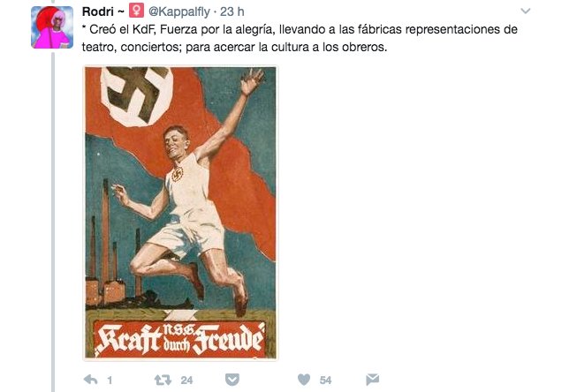Screen dimensions: 562x392
Task: Open the Pocket save icon
Action: click(x=232, y=380)
